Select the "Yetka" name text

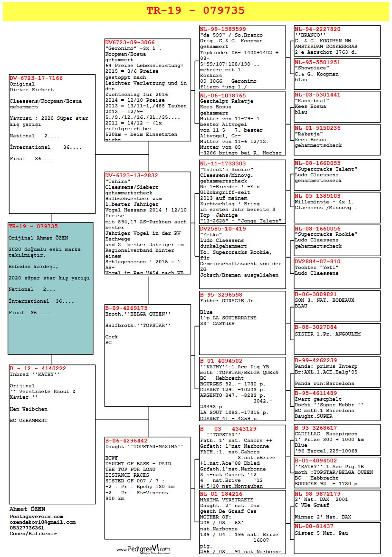pos(211,235)
